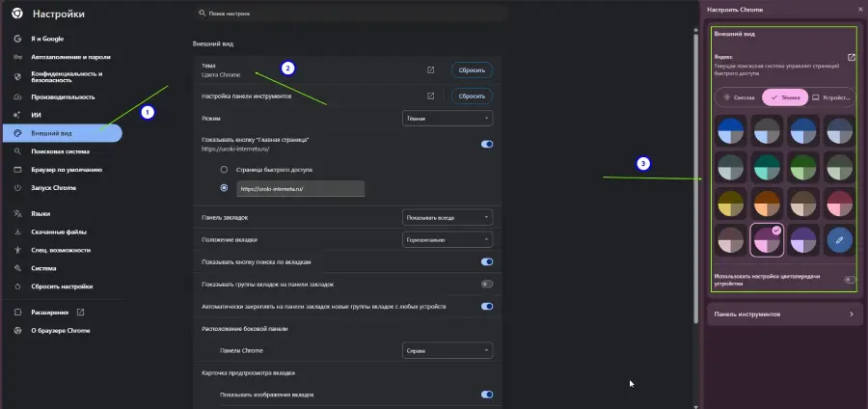The width and height of the screenshot is (868, 409).
Task: Expand the Панель инструментов section
Action: (x=784, y=314)
